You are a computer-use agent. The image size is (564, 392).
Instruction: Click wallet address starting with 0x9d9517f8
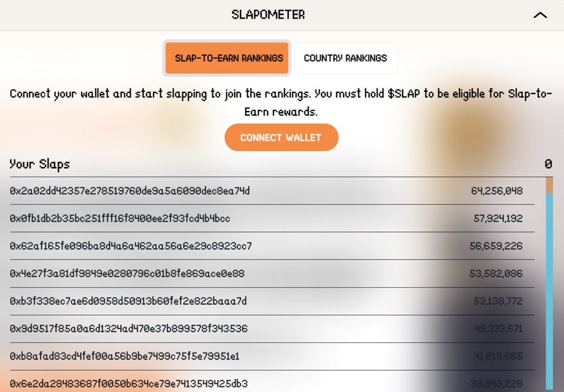(x=128, y=328)
